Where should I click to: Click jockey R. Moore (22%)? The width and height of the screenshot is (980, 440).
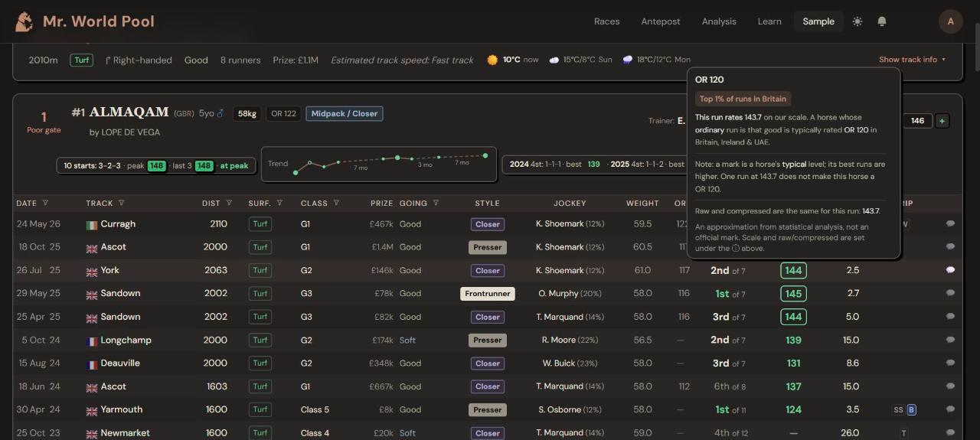click(570, 341)
